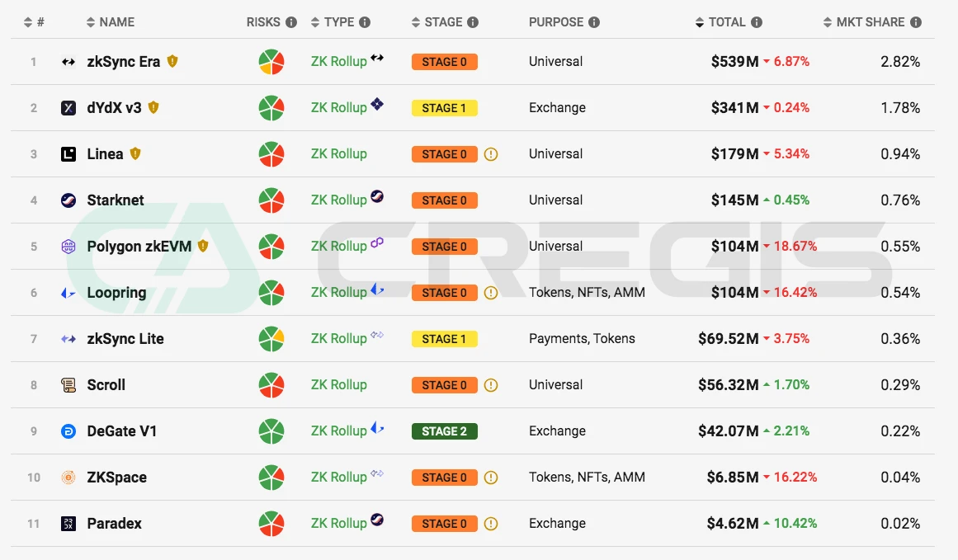This screenshot has width=958, height=560.
Task: Click the zkSync Era logo icon
Action: 68,62
